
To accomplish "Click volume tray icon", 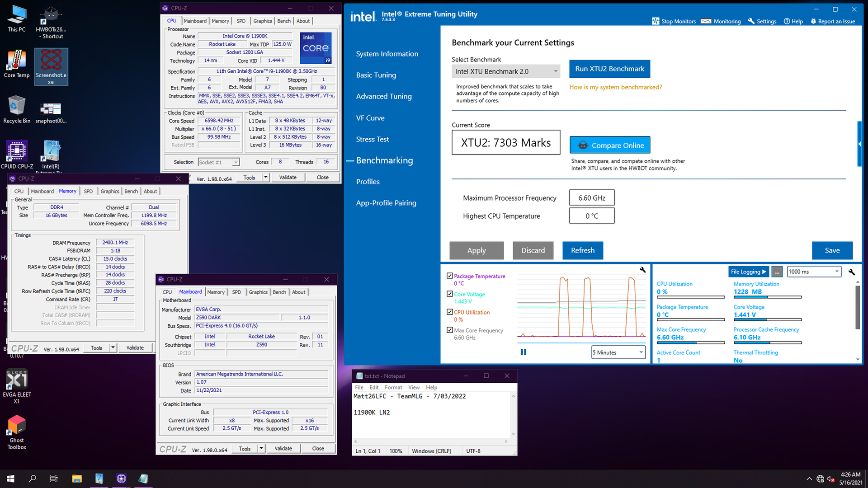I will 831,479.
